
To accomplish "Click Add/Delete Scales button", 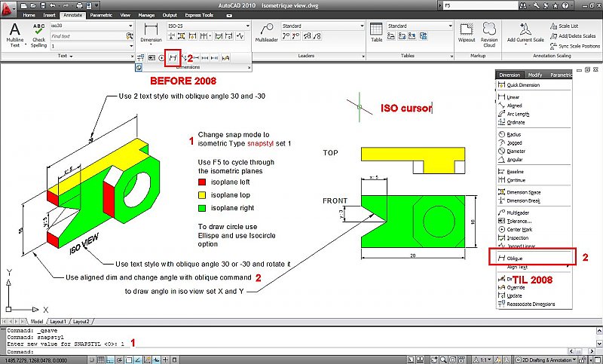I will [573, 35].
